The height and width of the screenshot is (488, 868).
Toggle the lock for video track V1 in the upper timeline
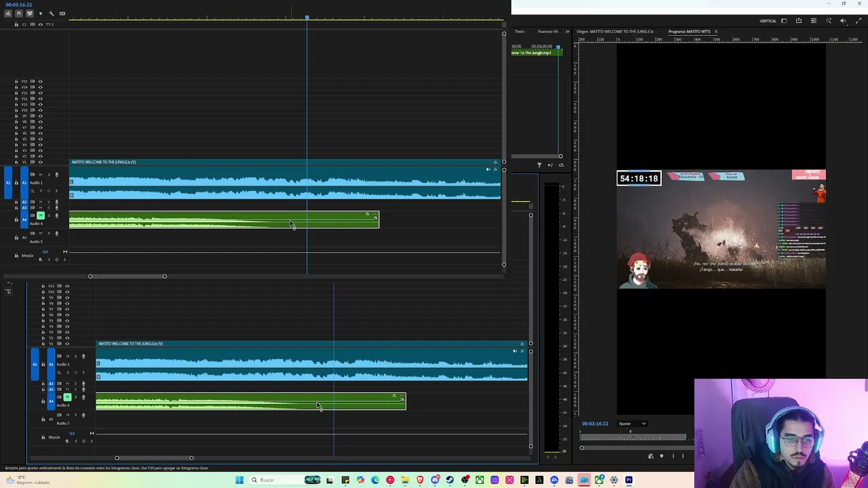point(16,162)
